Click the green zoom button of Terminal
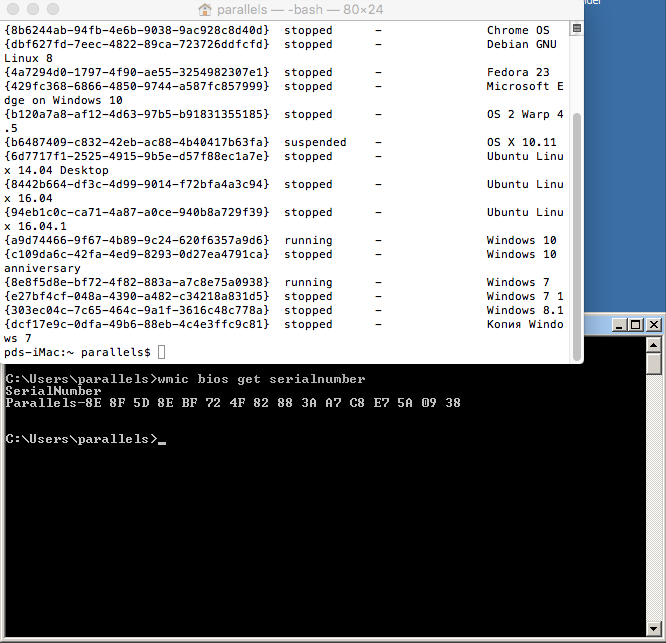 pyautogui.click(x=53, y=8)
